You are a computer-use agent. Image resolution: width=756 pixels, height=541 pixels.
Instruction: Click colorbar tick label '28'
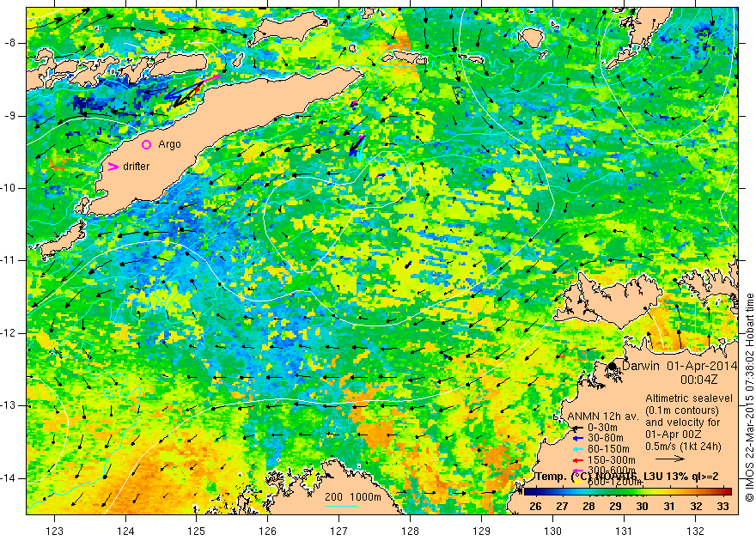click(588, 507)
